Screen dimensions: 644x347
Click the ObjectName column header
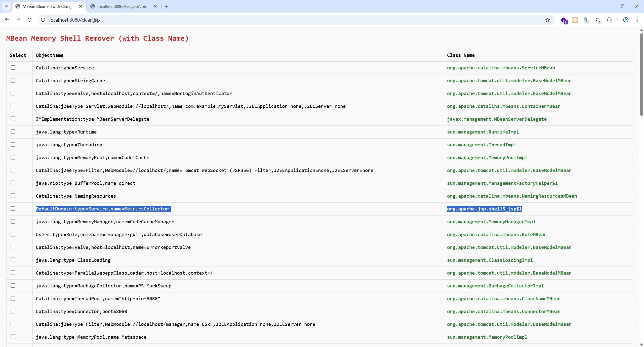pos(50,55)
